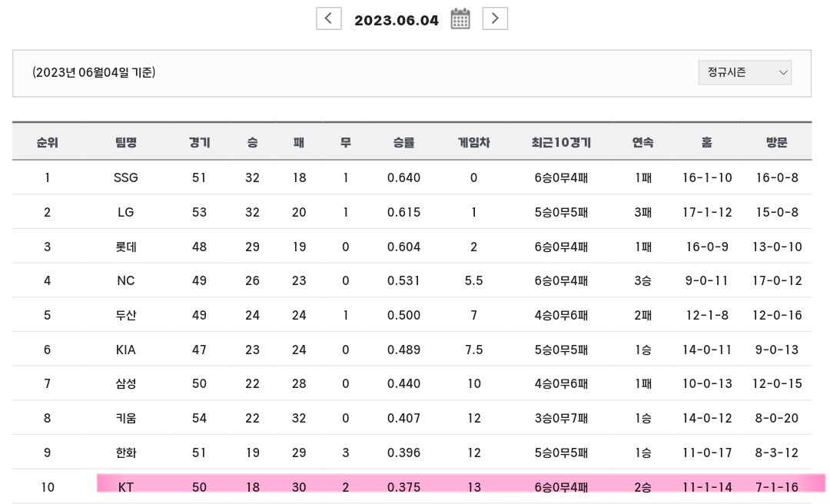
Task: Click the 방문 column header
Action: pyautogui.click(x=776, y=142)
